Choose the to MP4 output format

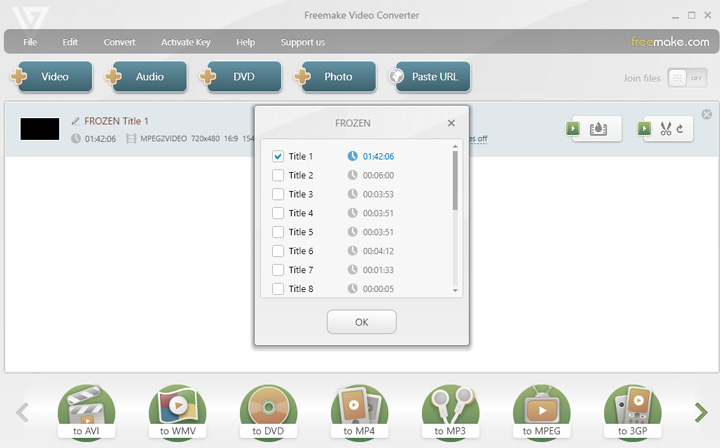[359, 412]
